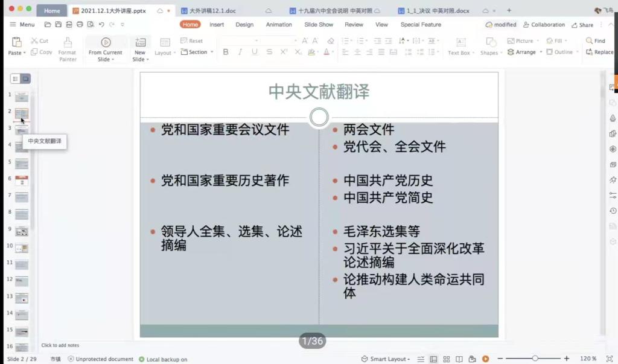Screen dimensions: 618x364
Task: Click the zoom slider handle
Action: click(x=535, y=359)
